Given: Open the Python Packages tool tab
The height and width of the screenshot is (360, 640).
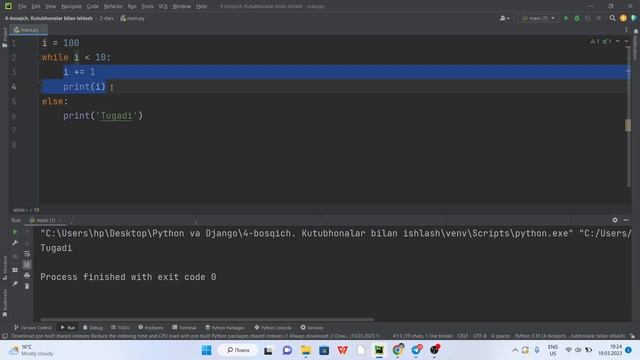Looking at the screenshot, I should (225, 328).
